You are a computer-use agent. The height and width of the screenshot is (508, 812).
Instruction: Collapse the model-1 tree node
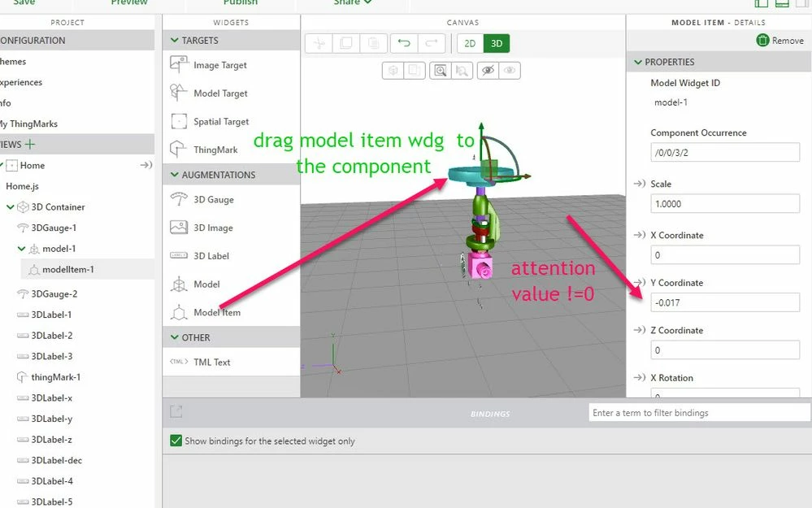(x=21, y=249)
